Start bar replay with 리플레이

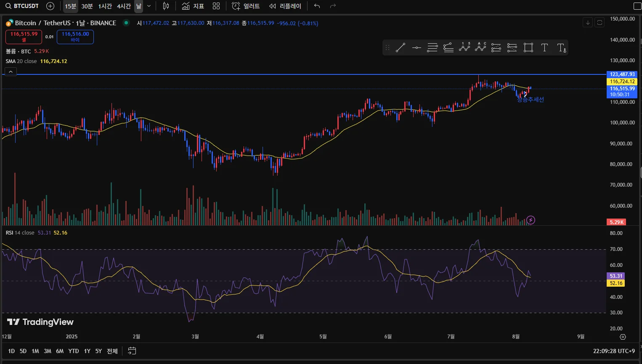pos(285,6)
